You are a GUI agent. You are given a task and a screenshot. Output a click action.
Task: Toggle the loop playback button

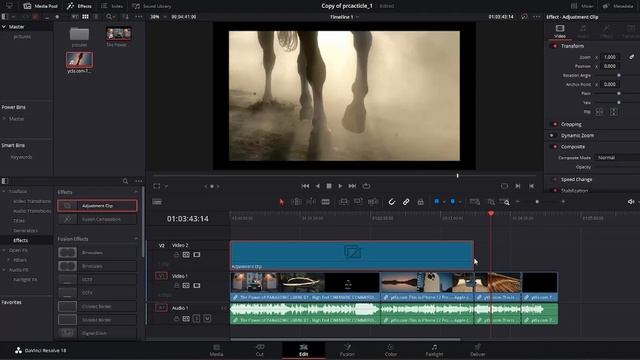(367, 186)
